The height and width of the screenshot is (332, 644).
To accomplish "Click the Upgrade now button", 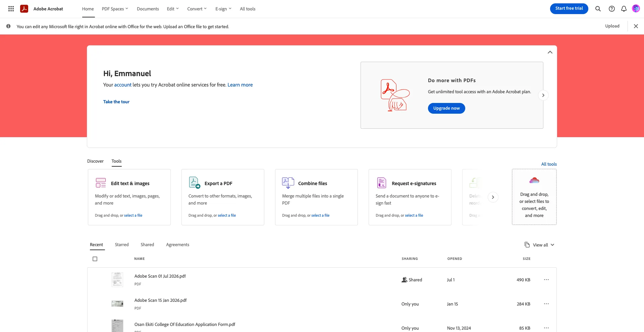I will pos(446,108).
